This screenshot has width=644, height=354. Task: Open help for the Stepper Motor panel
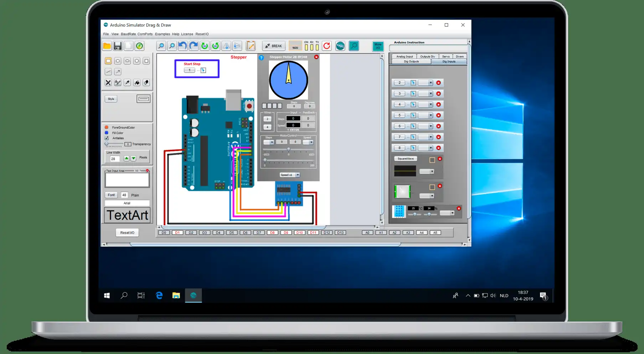pyautogui.click(x=261, y=57)
